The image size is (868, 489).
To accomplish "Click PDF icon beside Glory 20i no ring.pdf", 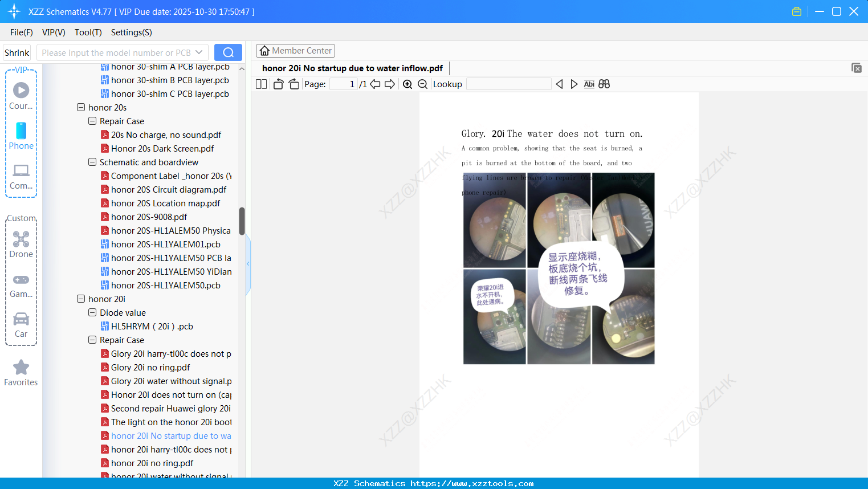I will (x=105, y=367).
